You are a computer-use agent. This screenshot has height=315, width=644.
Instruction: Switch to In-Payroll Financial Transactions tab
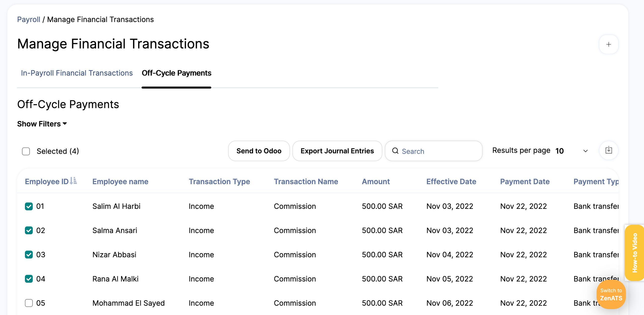click(77, 73)
